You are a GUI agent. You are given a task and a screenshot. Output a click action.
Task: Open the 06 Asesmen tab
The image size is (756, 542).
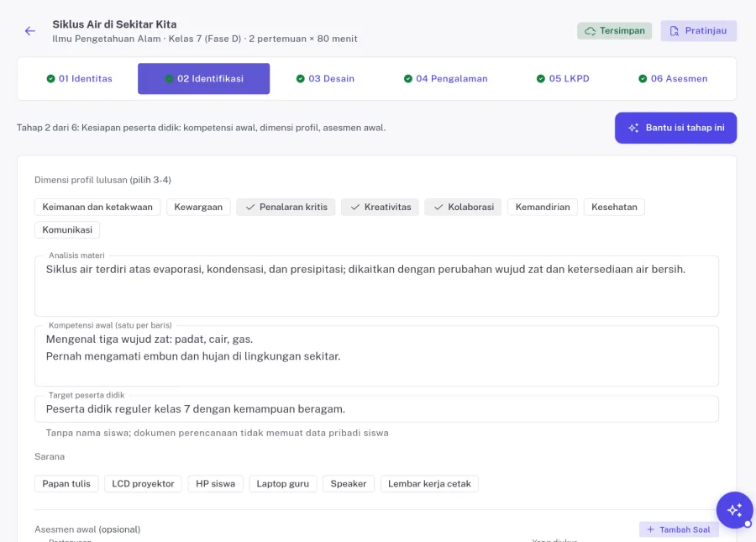pos(673,79)
